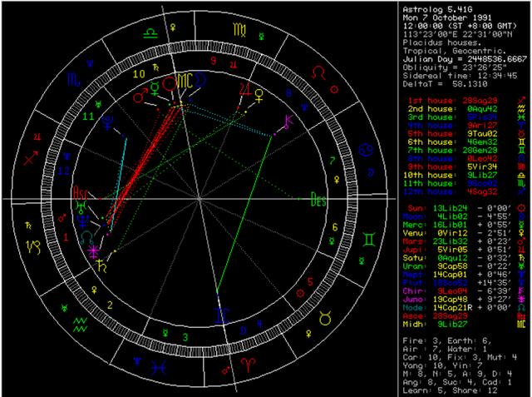Select the Sagittarius arrow glyph in the outer ring
Screen dimensions: 532x397
[x=35, y=154]
